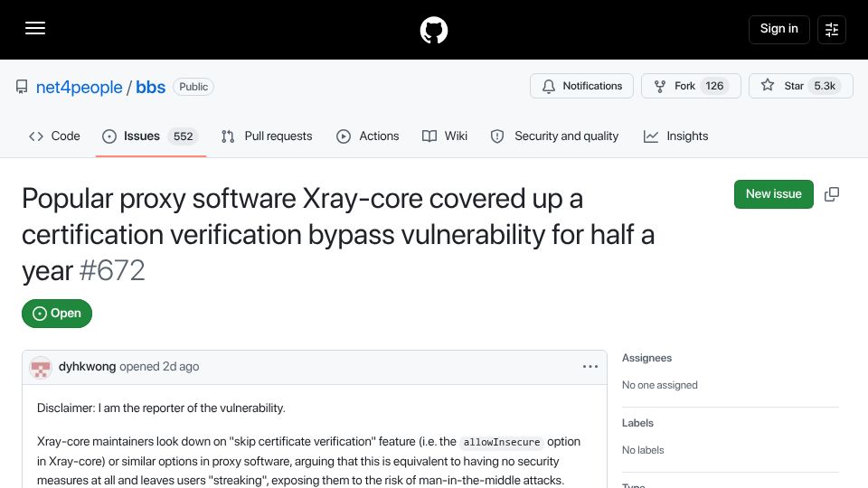
Task: Click the Public visibility badge
Action: (x=193, y=87)
